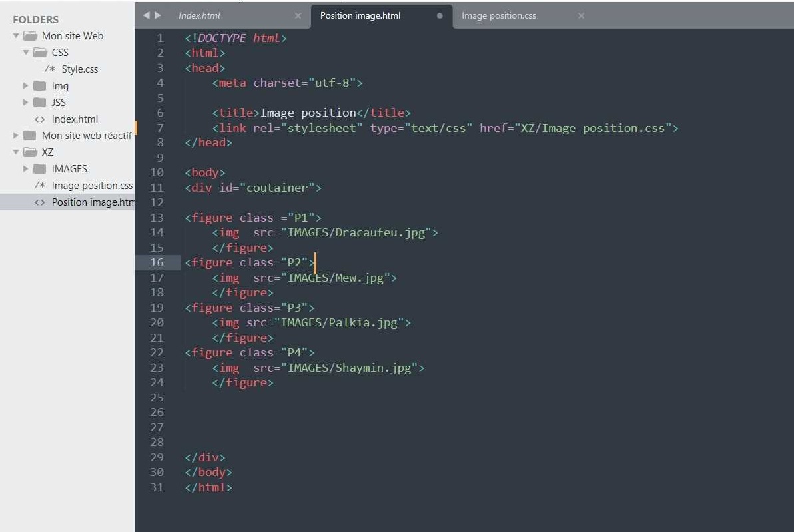Collapse the CSS folder arrow
This screenshot has width=794, height=532.
pos(26,53)
